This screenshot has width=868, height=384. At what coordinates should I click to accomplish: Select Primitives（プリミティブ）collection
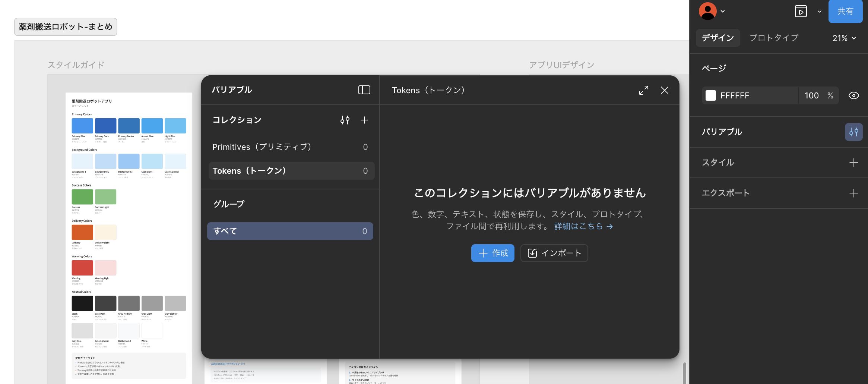pos(291,147)
